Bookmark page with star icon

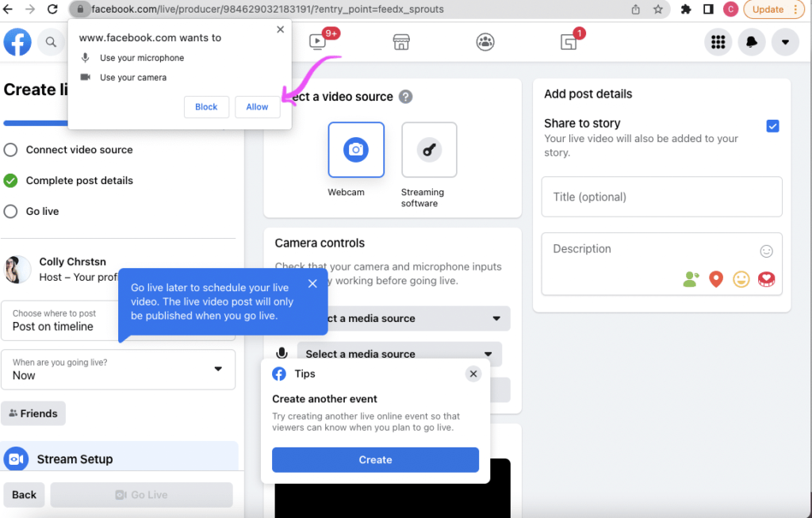657,10
